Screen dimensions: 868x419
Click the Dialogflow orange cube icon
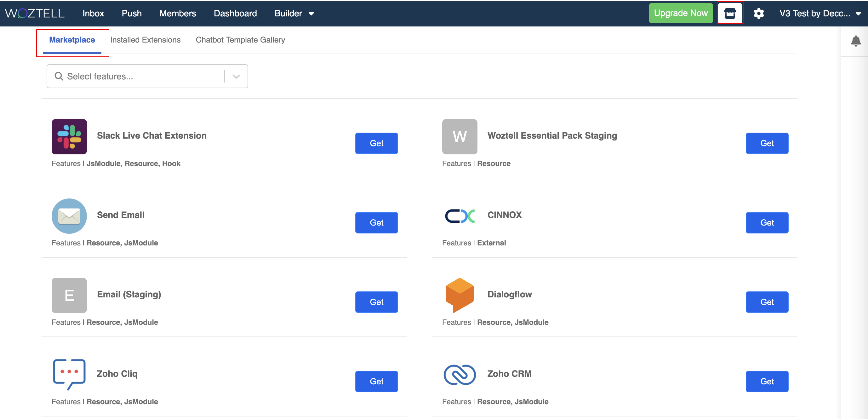(459, 295)
